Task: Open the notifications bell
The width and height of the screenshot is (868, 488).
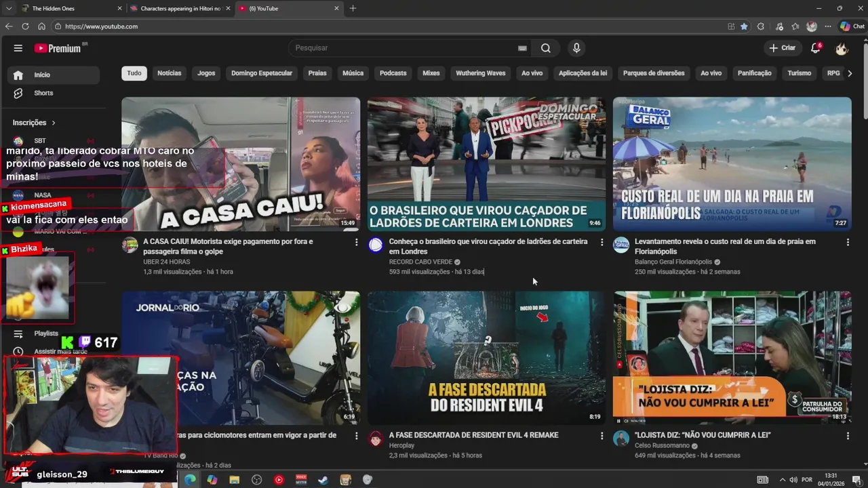Action: click(816, 48)
